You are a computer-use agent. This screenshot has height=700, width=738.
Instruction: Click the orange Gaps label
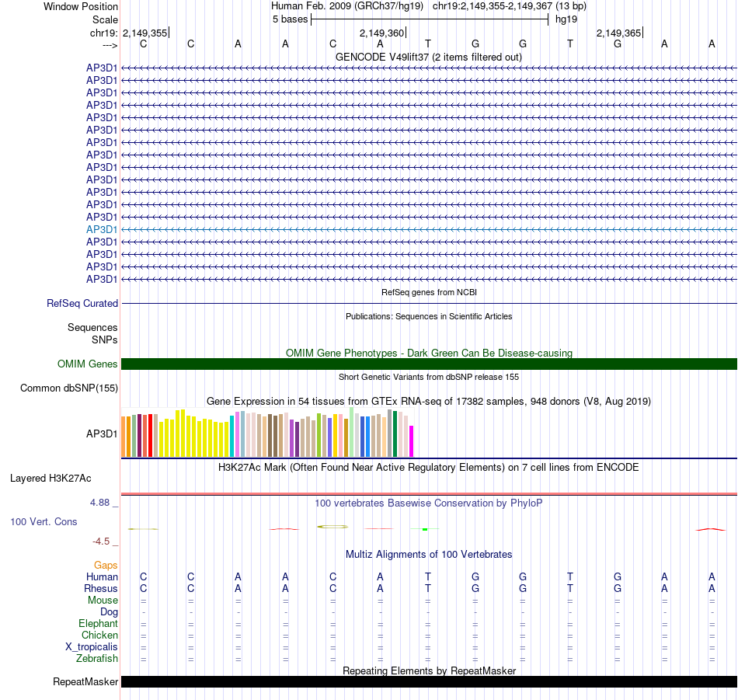(x=106, y=566)
